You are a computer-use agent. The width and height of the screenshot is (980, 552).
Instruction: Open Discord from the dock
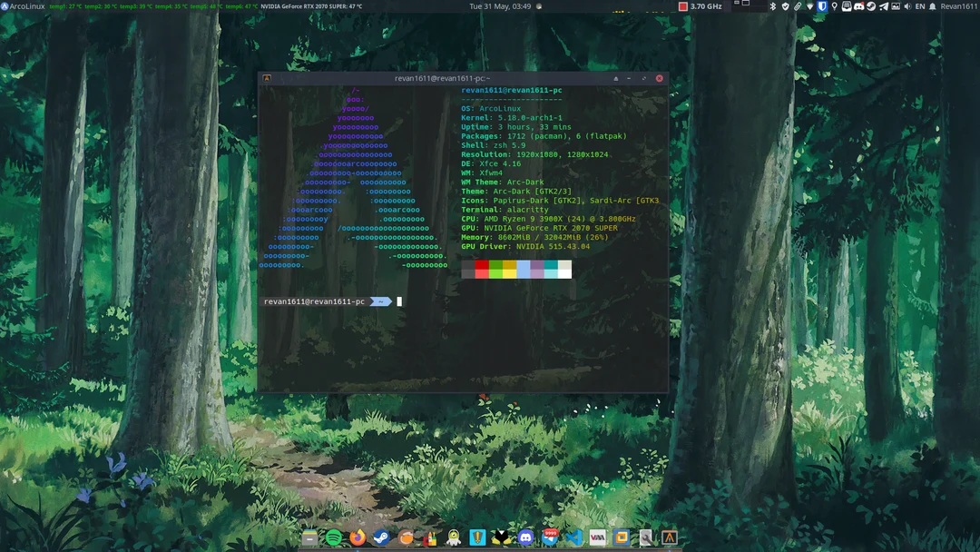[x=525, y=537]
